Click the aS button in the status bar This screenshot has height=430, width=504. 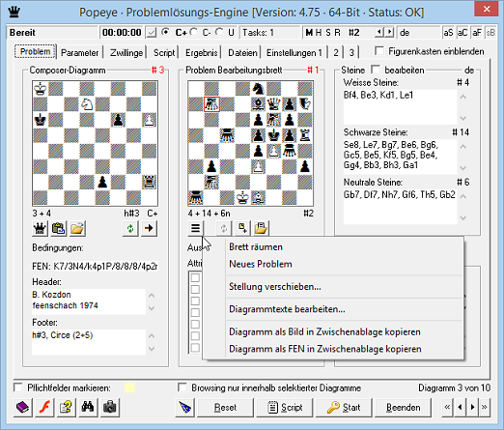449,33
